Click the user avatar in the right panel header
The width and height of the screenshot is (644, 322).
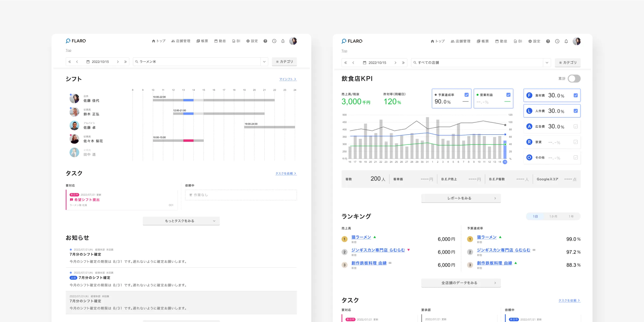(576, 41)
